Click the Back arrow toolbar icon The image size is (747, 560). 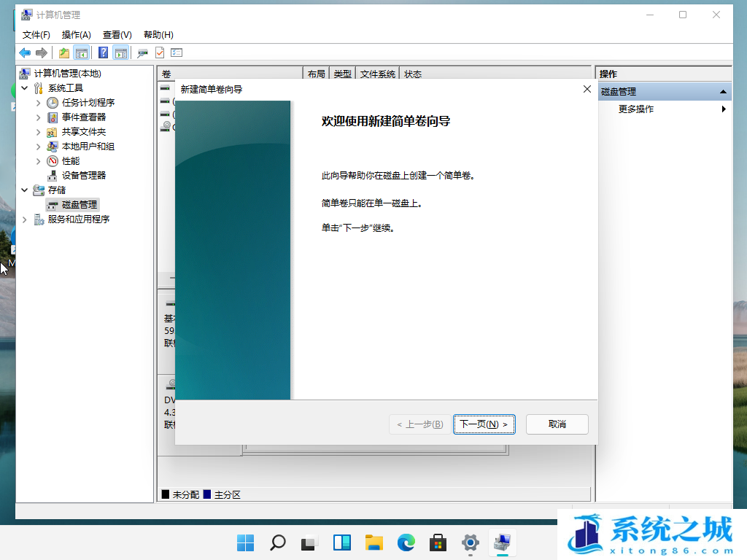(x=25, y=52)
